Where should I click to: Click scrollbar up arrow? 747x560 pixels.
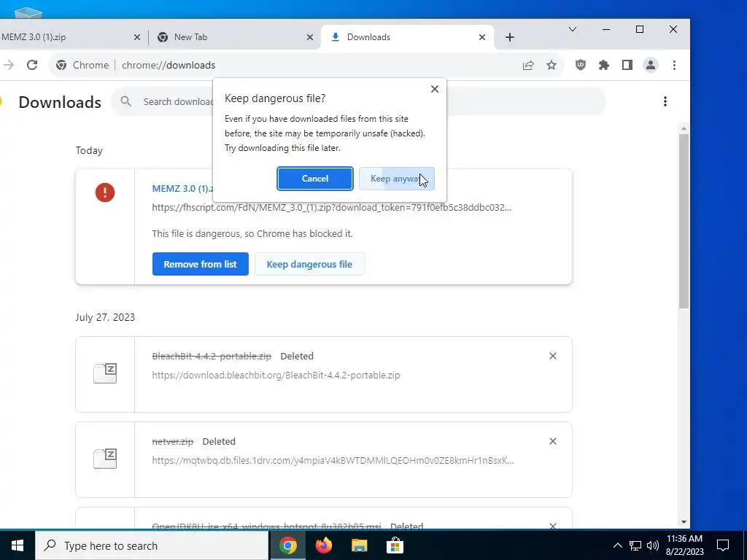pyautogui.click(x=684, y=128)
